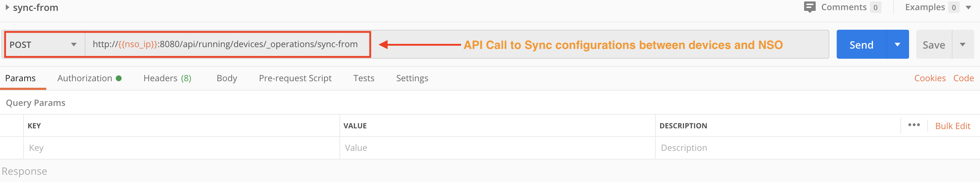Open the Pre-request Script tab
This screenshot has width=980, height=182.
(x=295, y=78)
